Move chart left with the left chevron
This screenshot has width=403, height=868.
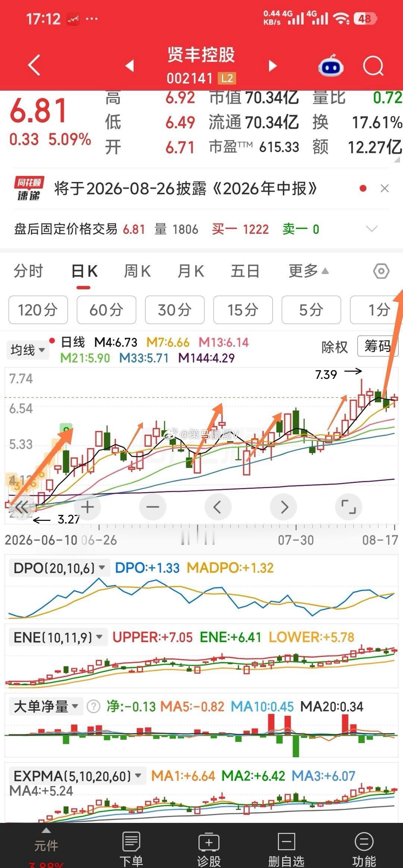pyautogui.click(x=218, y=507)
